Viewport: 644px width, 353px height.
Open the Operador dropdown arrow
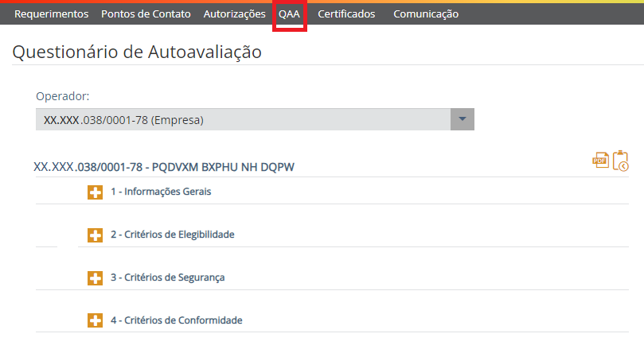coord(463,120)
